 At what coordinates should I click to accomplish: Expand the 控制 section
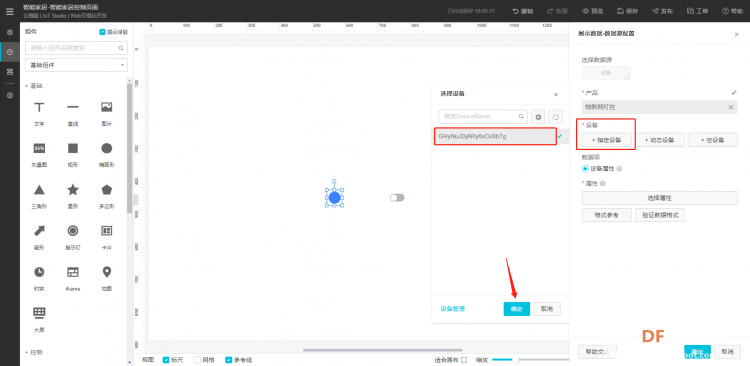pos(27,353)
